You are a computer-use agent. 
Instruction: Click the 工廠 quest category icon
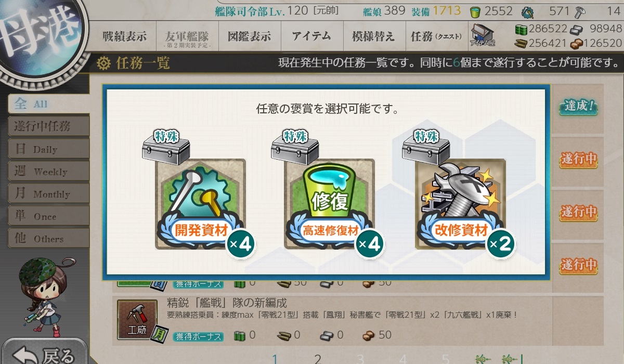pyautogui.click(x=137, y=319)
